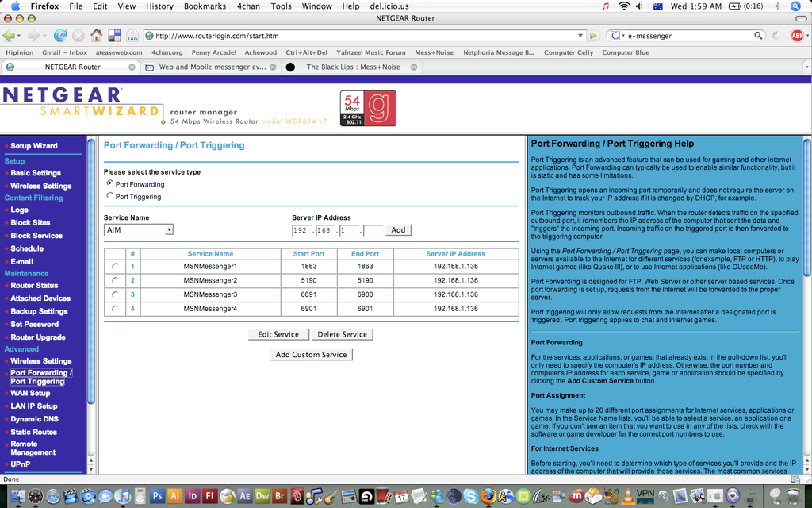812x508 pixels.
Task: Open the History menu
Action: (159, 6)
